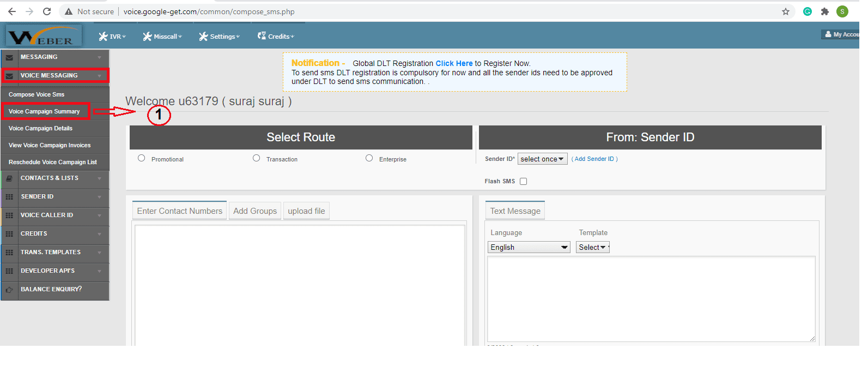
Task: Open the browser extensions puzzle icon
Action: click(x=824, y=11)
